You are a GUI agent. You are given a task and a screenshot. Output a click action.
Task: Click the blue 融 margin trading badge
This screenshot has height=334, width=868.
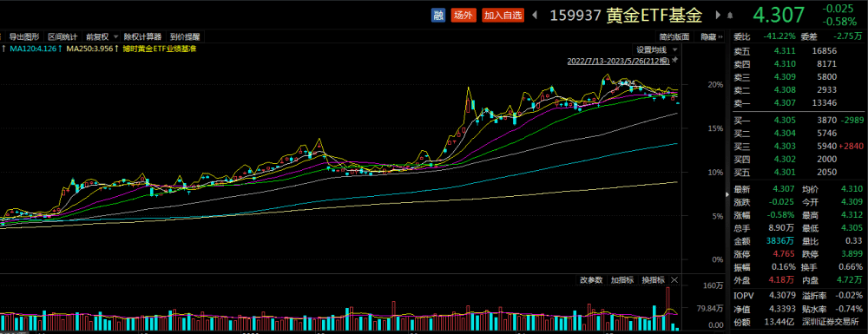tap(438, 16)
